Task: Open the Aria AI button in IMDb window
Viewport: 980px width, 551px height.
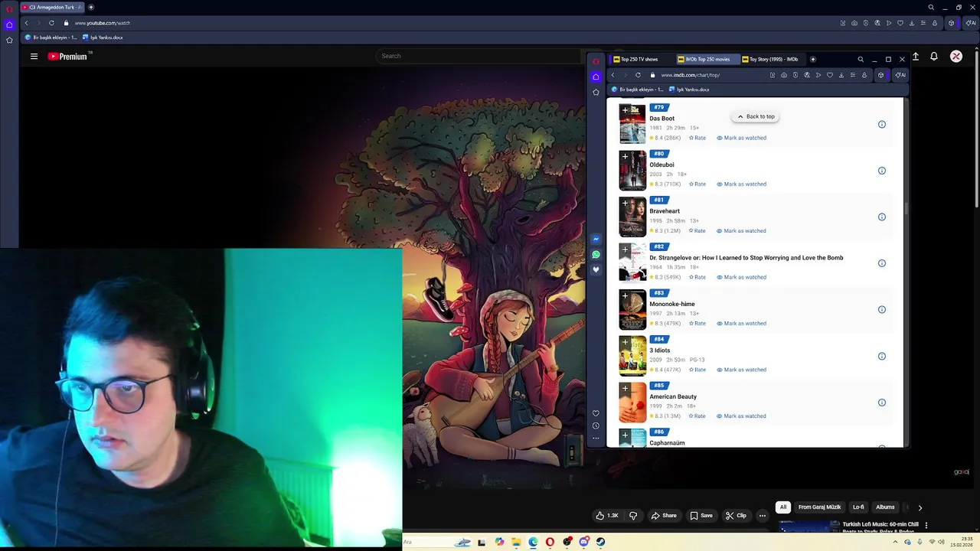Action: click(x=900, y=75)
